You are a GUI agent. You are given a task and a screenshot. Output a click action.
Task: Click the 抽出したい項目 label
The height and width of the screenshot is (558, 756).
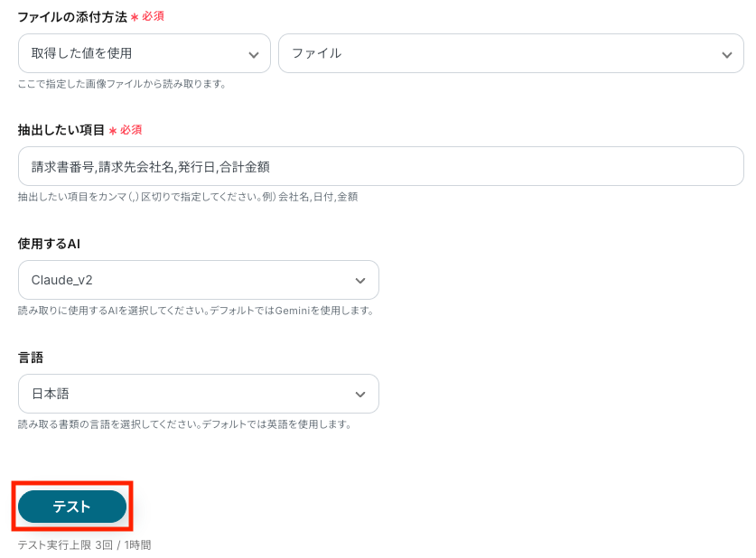pos(61,130)
